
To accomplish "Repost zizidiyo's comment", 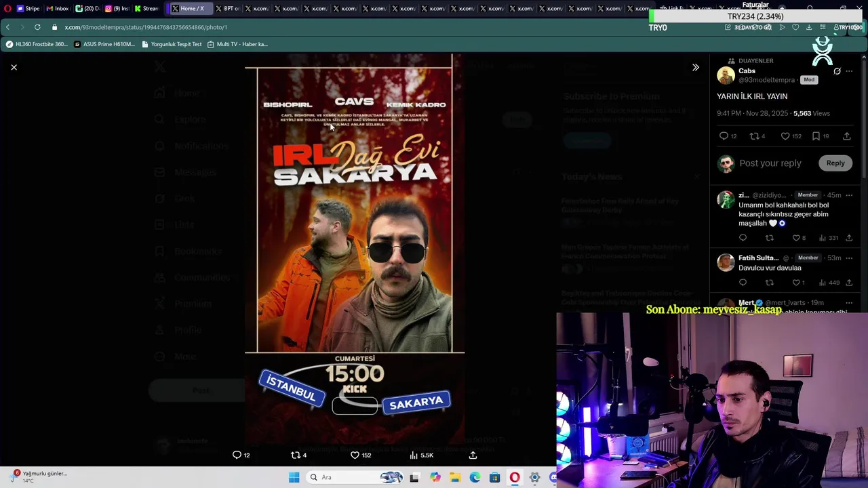I will [x=769, y=238].
